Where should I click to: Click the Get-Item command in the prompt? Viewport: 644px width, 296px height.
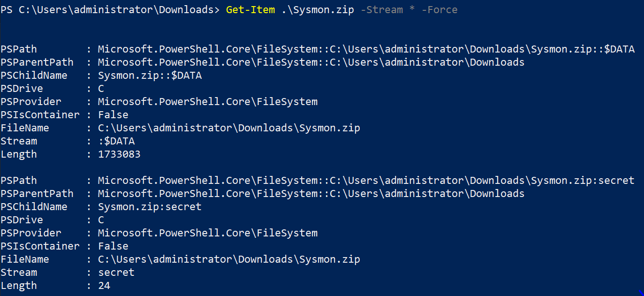pyautogui.click(x=250, y=10)
